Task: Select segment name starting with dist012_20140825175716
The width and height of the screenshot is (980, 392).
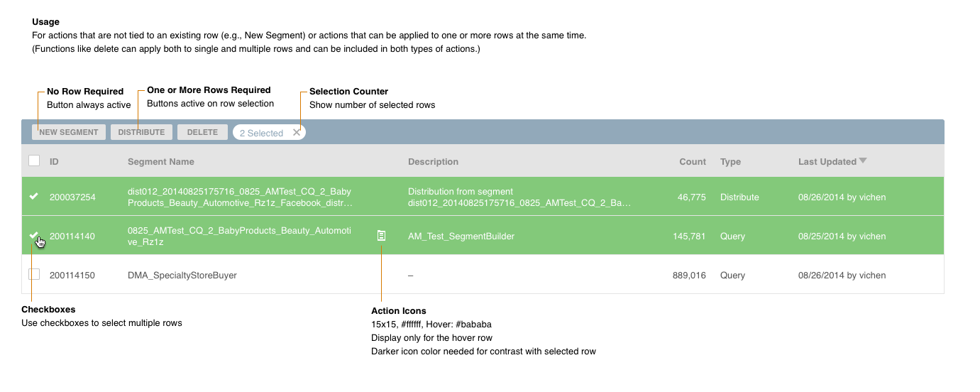Action: tap(240, 197)
